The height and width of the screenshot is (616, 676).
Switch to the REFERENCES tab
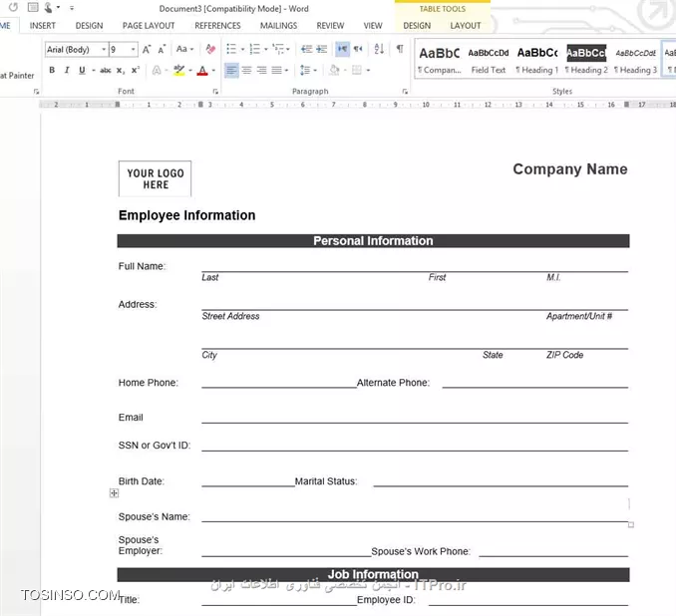point(217,26)
